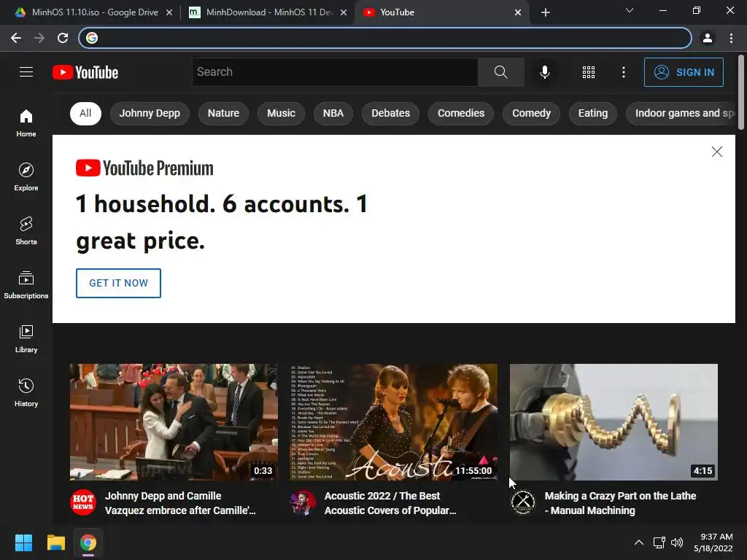Screen dimensions: 747x560
Task: Open Shorts in the sidebar
Action: point(26,230)
